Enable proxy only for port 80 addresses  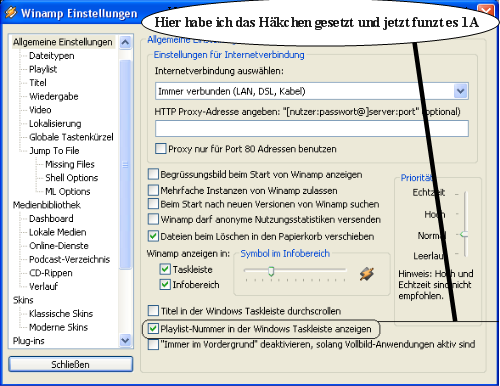160,149
